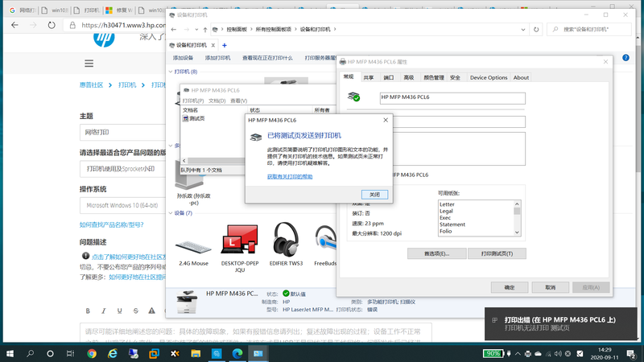Open the 安全 tab
644x362 pixels.
click(x=455, y=77)
